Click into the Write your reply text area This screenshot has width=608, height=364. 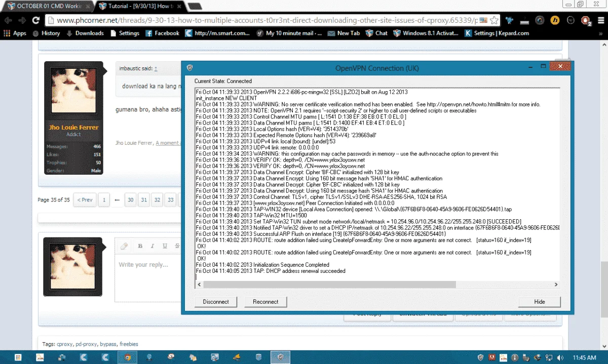click(x=148, y=278)
